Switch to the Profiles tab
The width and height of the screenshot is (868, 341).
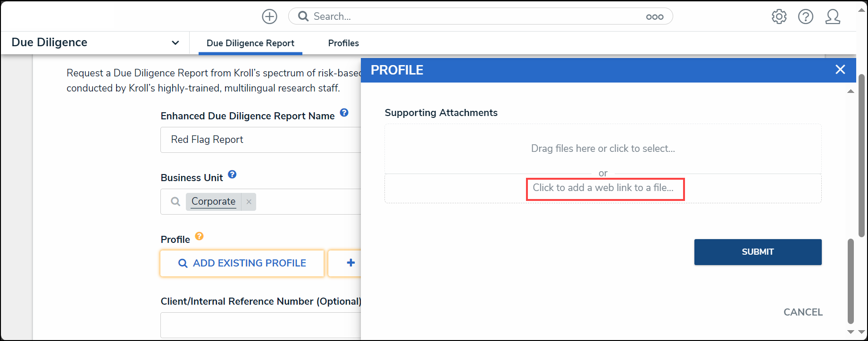tap(343, 43)
